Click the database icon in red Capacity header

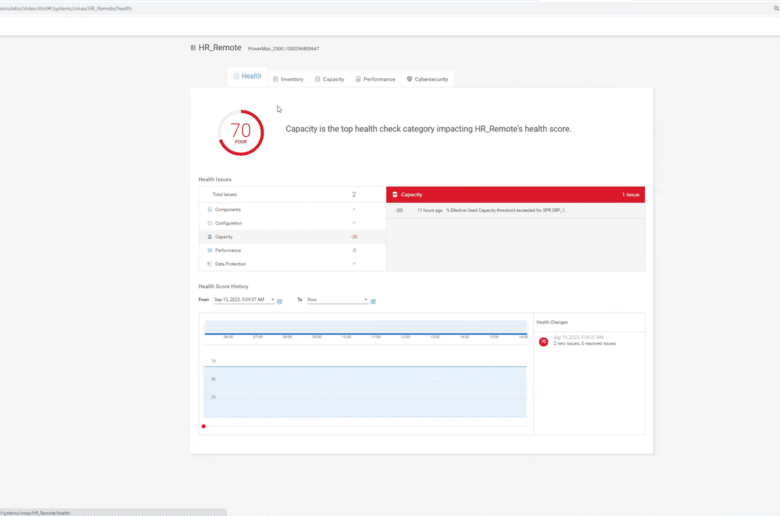pyautogui.click(x=395, y=195)
